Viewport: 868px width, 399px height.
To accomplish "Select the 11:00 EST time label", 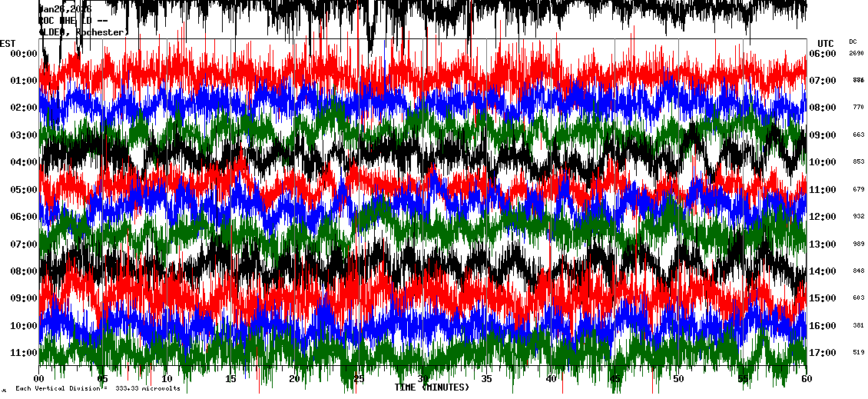I will pyautogui.click(x=24, y=353).
